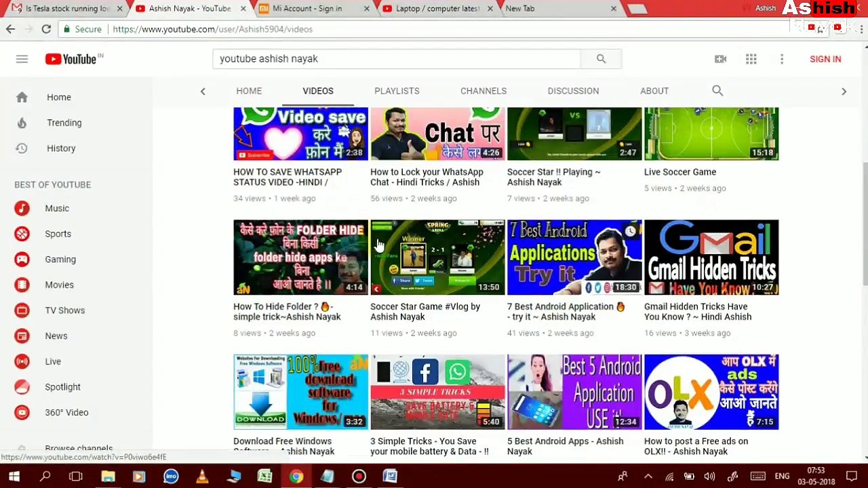
Task: Open the CHANNELS tab
Action: pyautogui.click(x=484, y=91)
